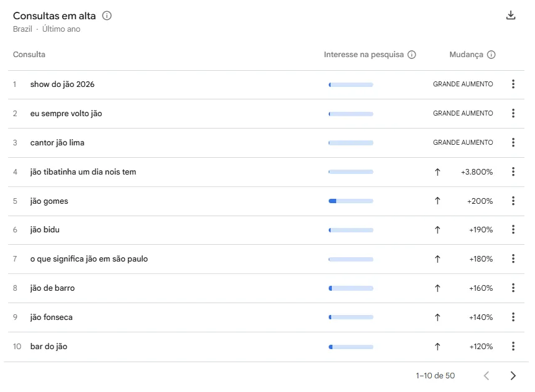Click the Mudança header text
The image size is (535, 392).
pyautogui.click(x=466, y=55)
